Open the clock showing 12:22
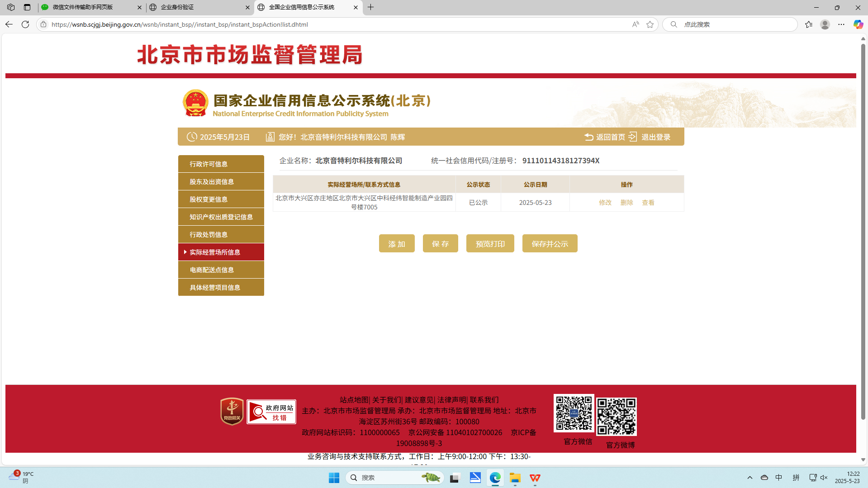This screenshot has height=488, width=868. 848,478
